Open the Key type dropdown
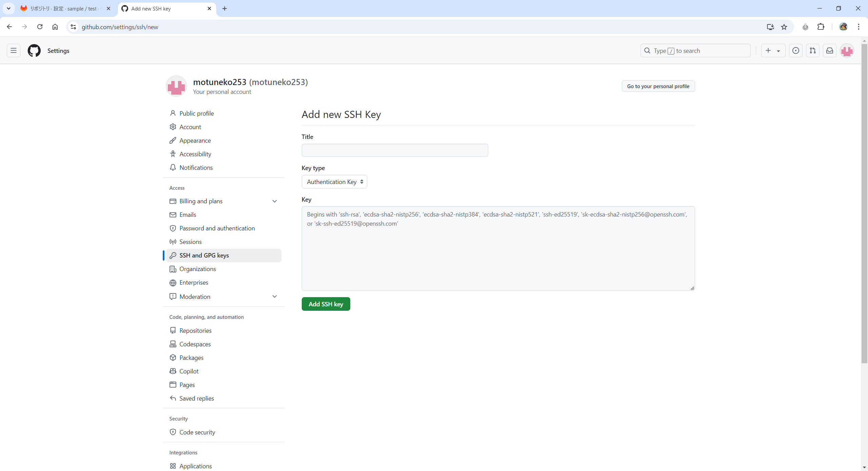 click(x=334, y=182)
